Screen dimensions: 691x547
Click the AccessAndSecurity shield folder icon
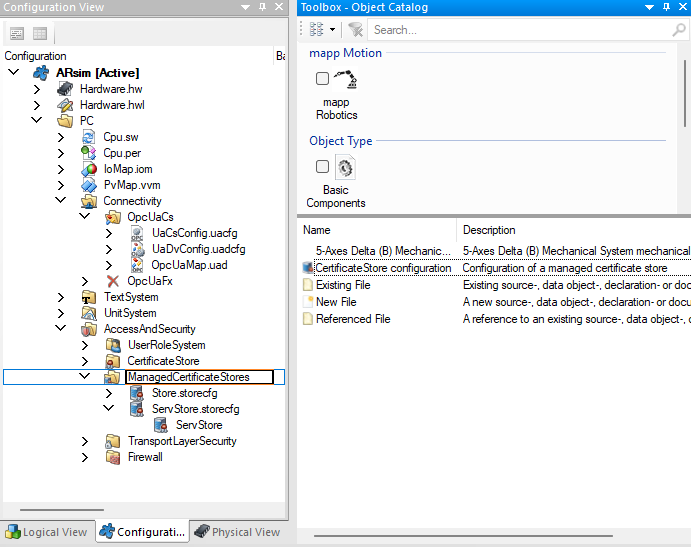coord(89,329)
